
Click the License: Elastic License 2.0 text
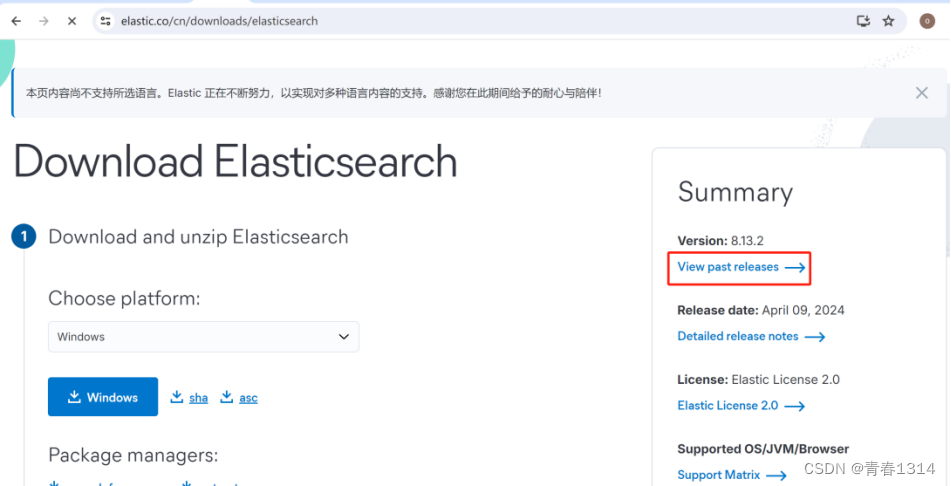click(x=758, y=380)
